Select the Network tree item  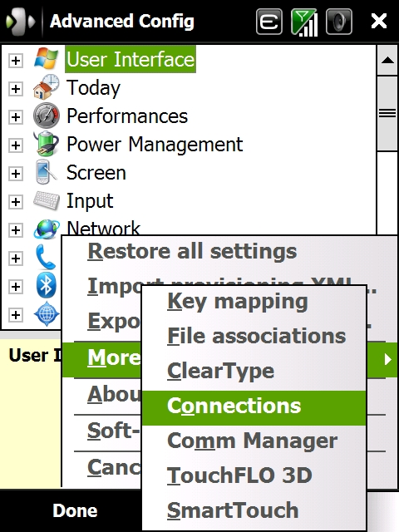pos(103,228)
